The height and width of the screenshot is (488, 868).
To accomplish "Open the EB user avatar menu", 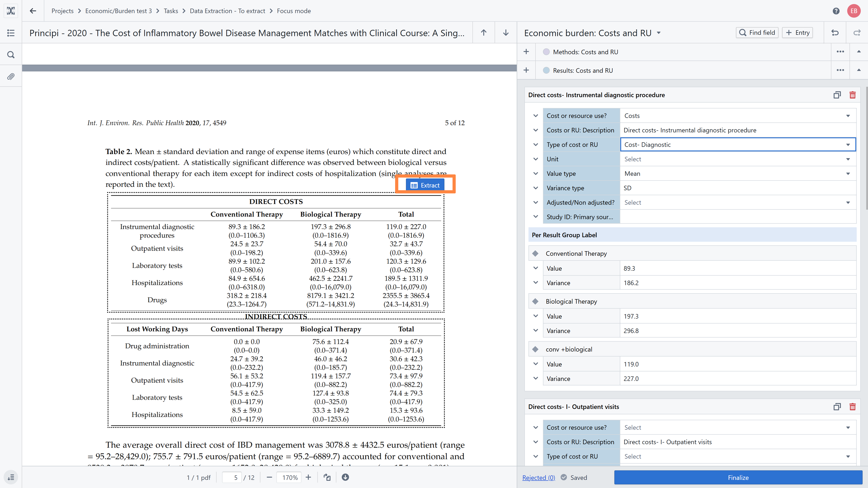I will point(854,11).
